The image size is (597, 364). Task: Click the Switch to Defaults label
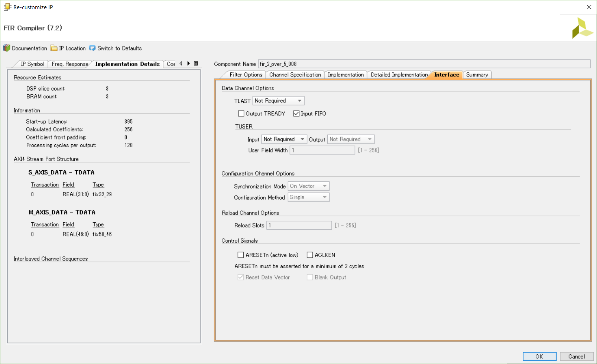pyautogui.click(x=120, y=48)
